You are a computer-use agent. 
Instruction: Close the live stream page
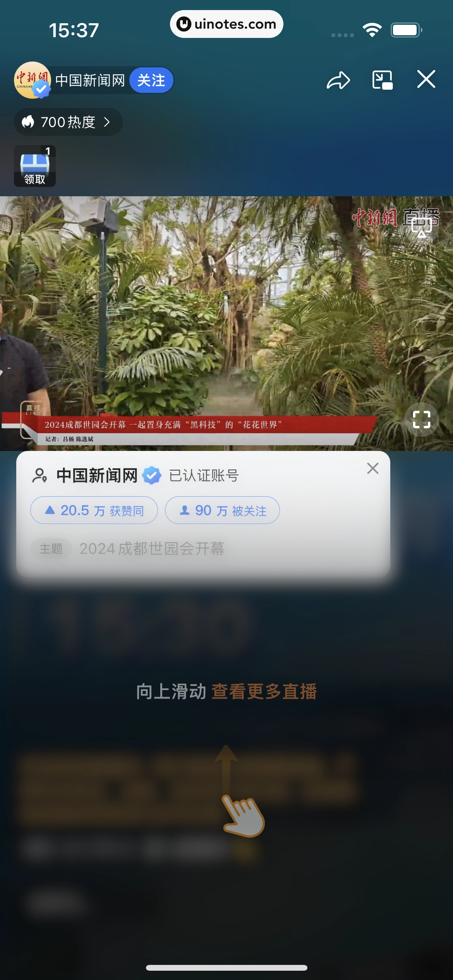pyautogui.click(x=426, y=79)
